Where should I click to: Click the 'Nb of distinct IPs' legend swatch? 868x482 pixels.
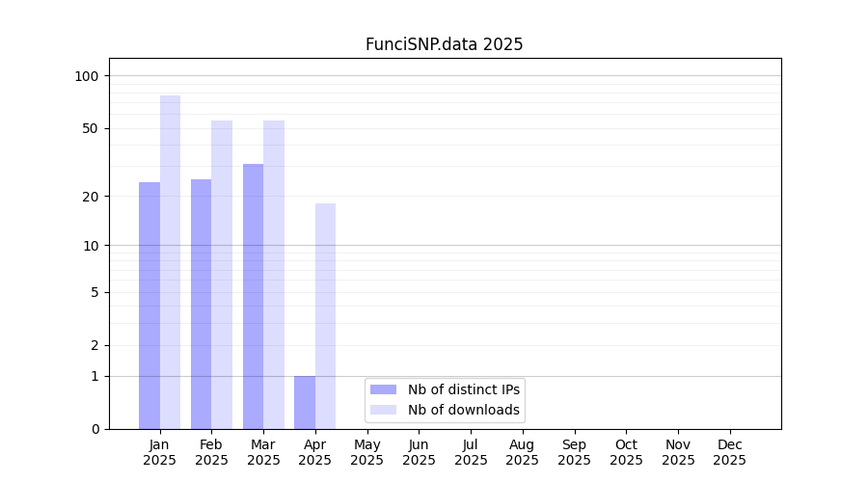(x=383, y=389)
